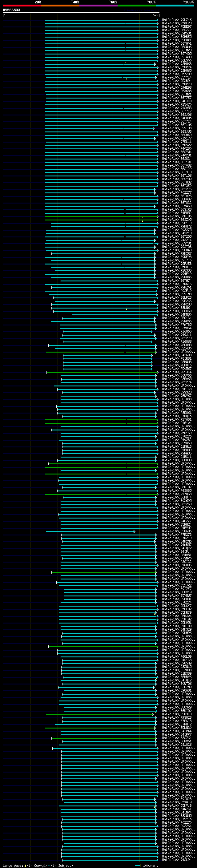Click the white query sequence bar

click(x=81, y=12)
